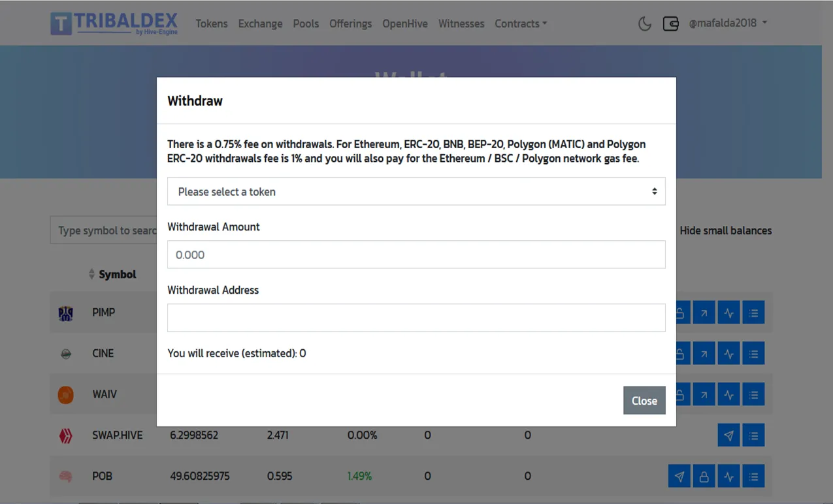833x504 pixels.
Task: Click SWAP.HIVE change 0.00%
Action: (362, 435)
